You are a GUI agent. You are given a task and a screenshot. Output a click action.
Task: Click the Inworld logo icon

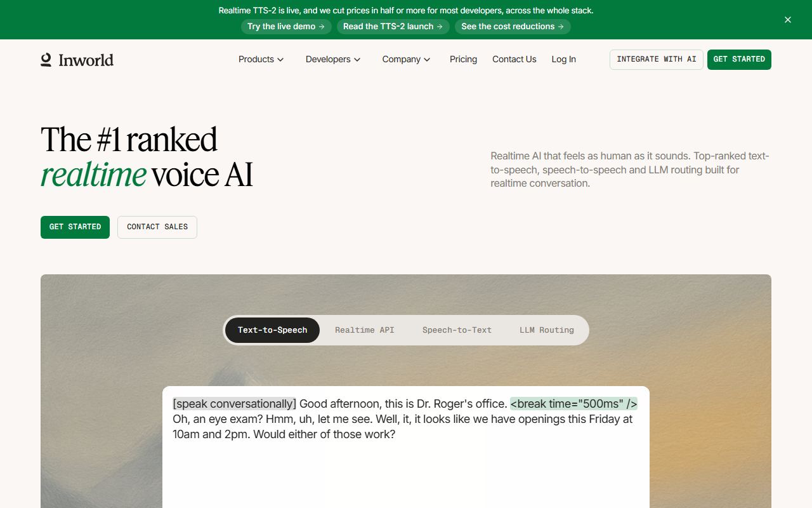click(46, 60)
